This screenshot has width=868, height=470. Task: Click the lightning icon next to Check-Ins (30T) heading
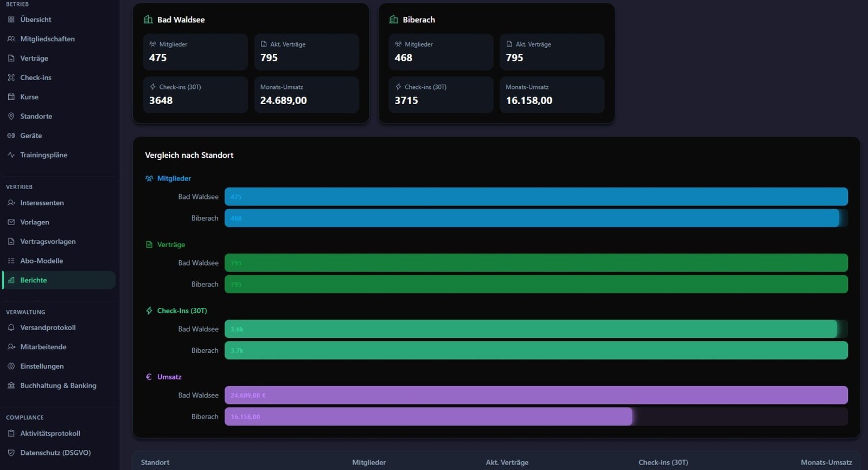point(149,311)
